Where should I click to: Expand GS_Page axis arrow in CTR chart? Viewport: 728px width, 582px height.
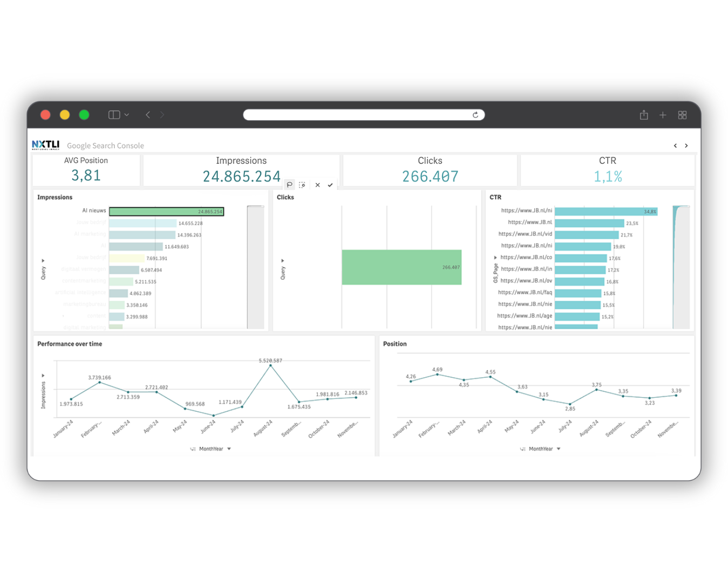pyautogui.click(x=496, y=258)
